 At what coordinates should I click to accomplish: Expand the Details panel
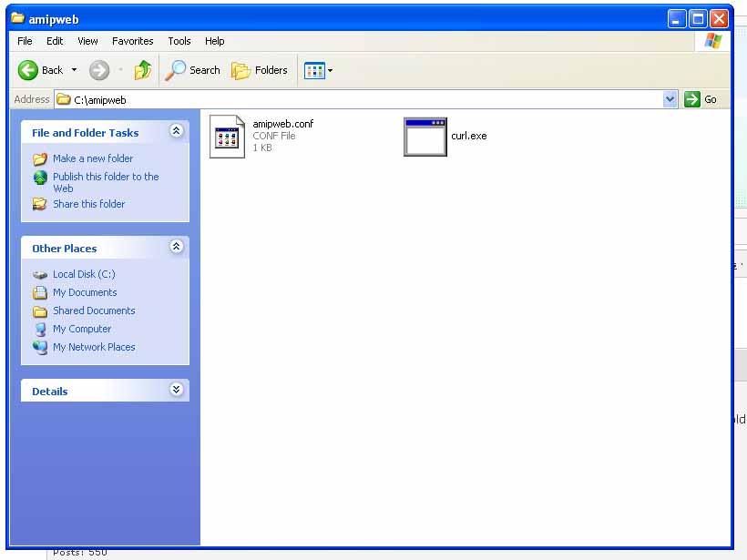coord(177,391)
